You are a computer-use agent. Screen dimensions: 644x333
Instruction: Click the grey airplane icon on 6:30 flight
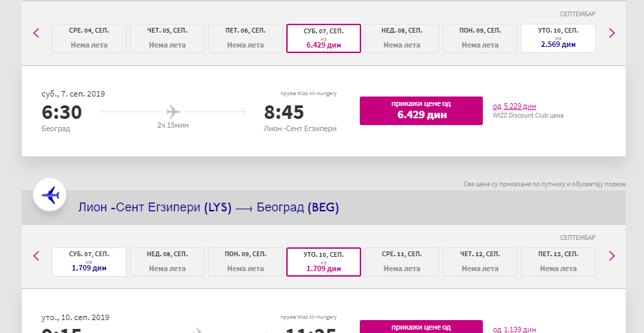[173, 111]
